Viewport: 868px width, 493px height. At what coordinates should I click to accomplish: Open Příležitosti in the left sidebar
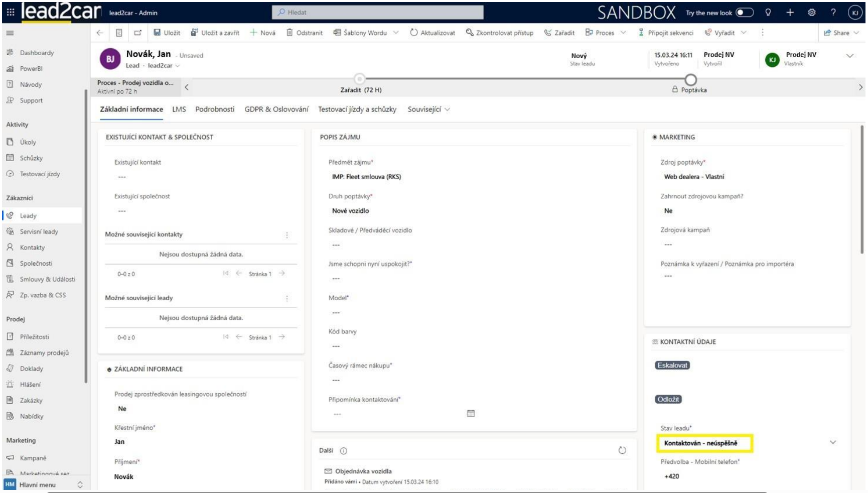coord(34,337)
